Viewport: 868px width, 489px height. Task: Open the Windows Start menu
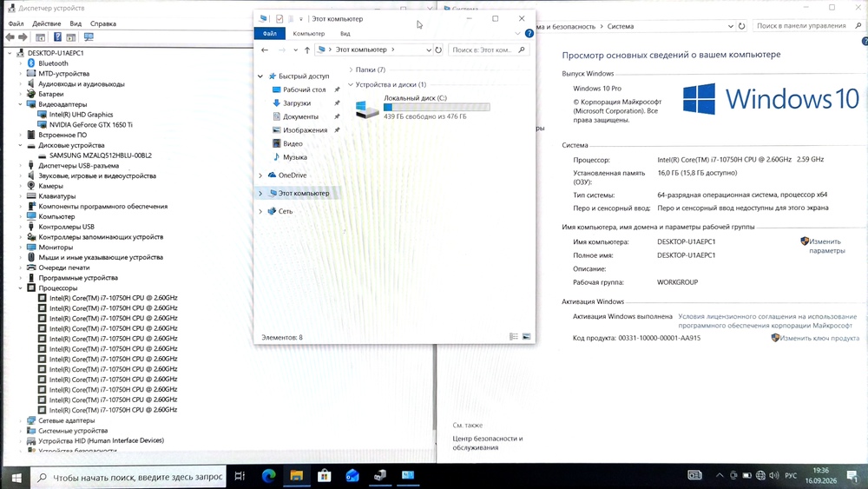click(16, 476)
